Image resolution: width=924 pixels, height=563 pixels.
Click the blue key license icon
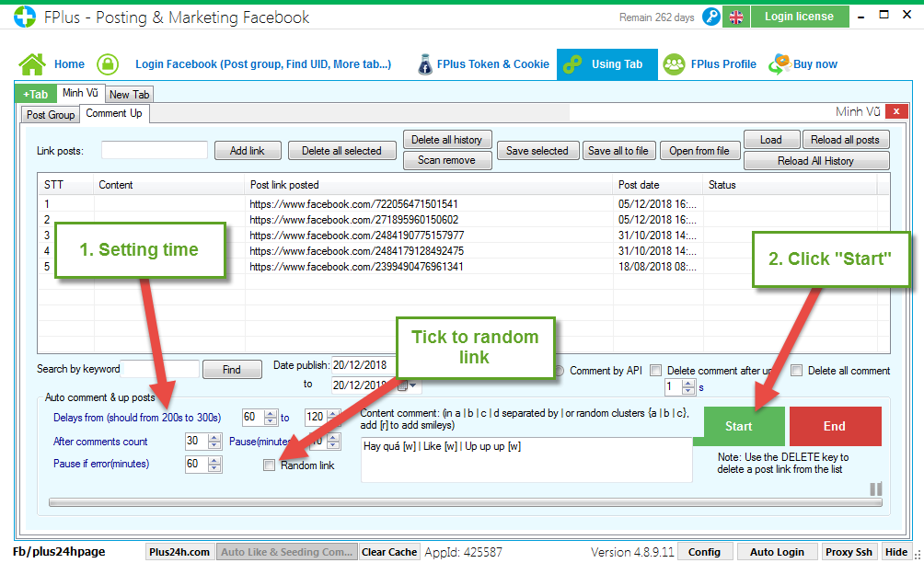pos(711,17)
